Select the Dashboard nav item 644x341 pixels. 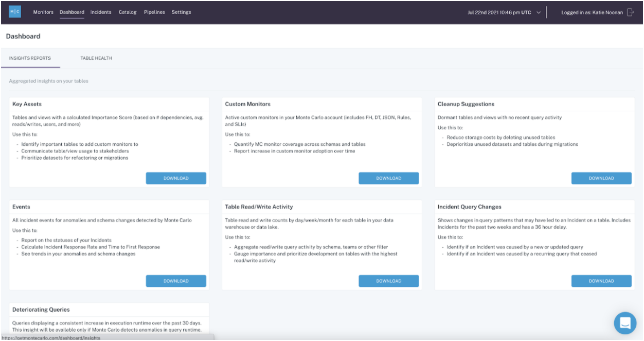pos(72,12)
